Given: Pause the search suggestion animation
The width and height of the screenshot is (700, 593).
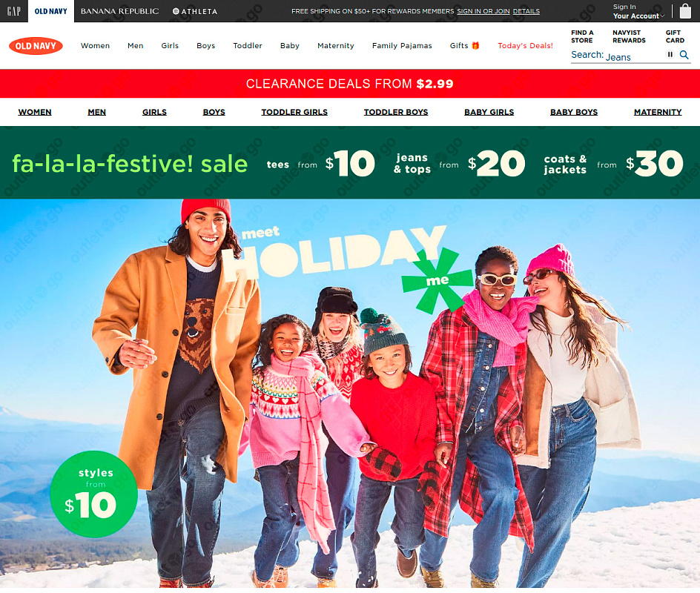Looking at the screenshot, I should [x=670, y=54].
